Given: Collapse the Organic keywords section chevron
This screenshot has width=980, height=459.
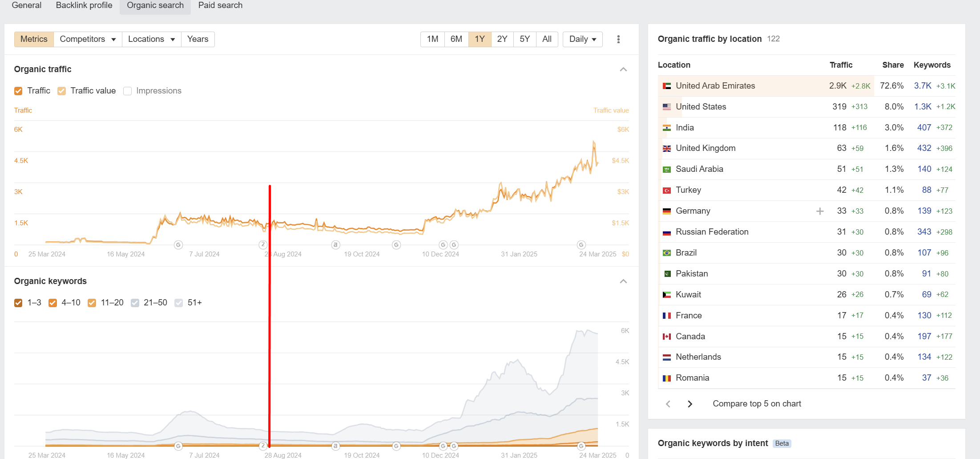Looking at the screenshot, I should pos(623,281).
